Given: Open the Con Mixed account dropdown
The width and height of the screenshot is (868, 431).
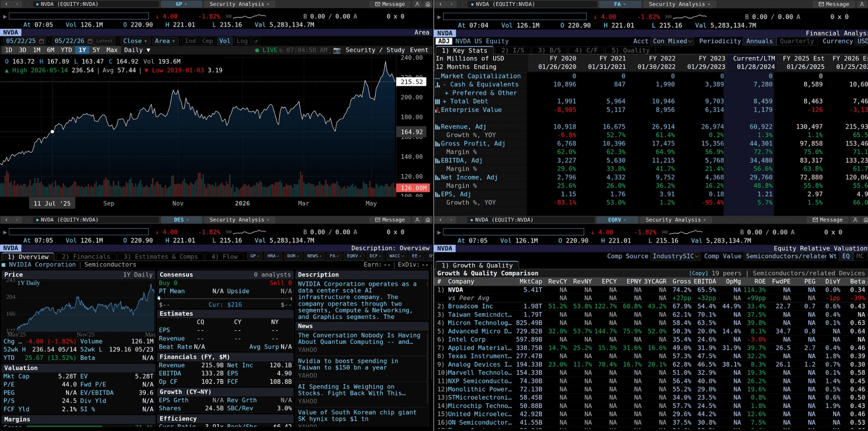Looking at the screenshot, I should coord(673,41).
